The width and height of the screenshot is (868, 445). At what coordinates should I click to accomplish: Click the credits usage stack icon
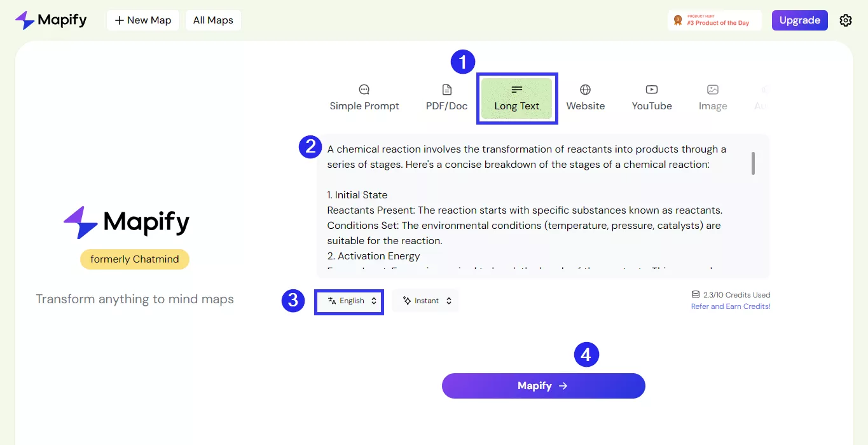(x=694, y=294)
